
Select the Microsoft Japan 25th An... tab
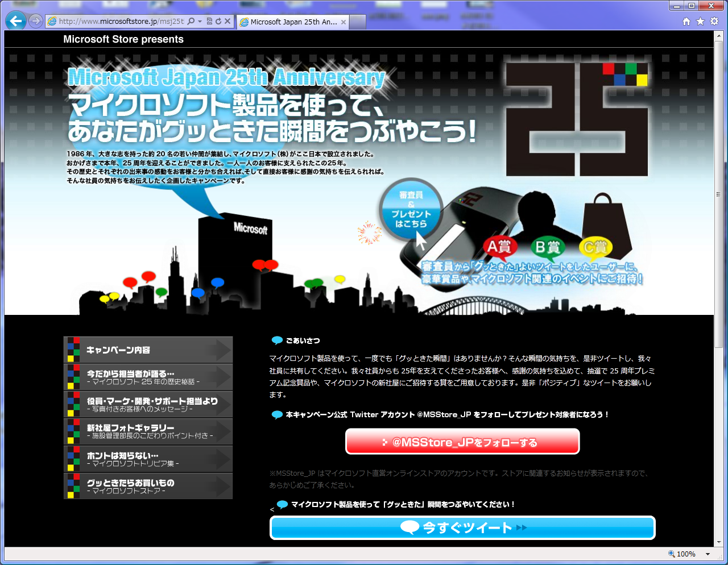(x=293, y=22)
